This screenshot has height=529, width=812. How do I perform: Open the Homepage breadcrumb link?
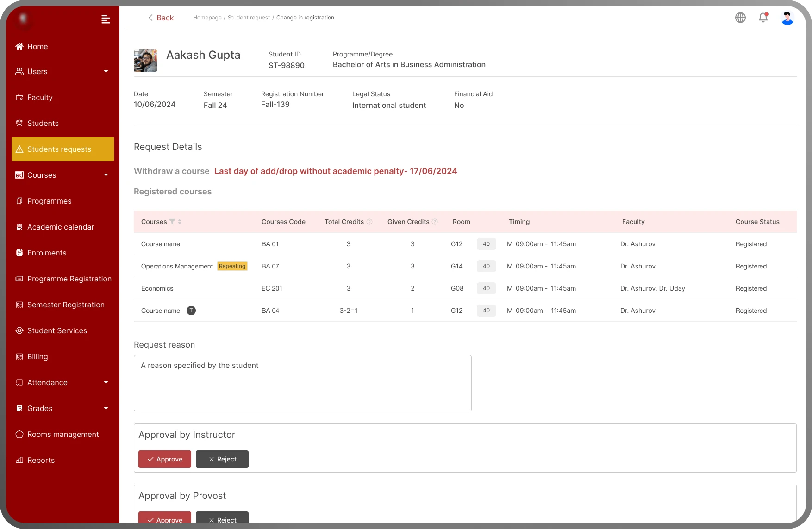(x=207, y=18)
